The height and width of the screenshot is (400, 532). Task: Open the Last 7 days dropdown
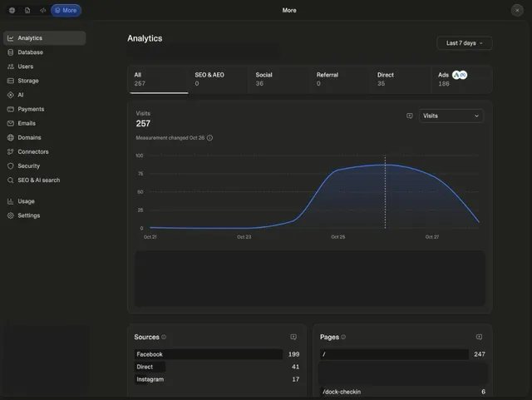[464, 43]
